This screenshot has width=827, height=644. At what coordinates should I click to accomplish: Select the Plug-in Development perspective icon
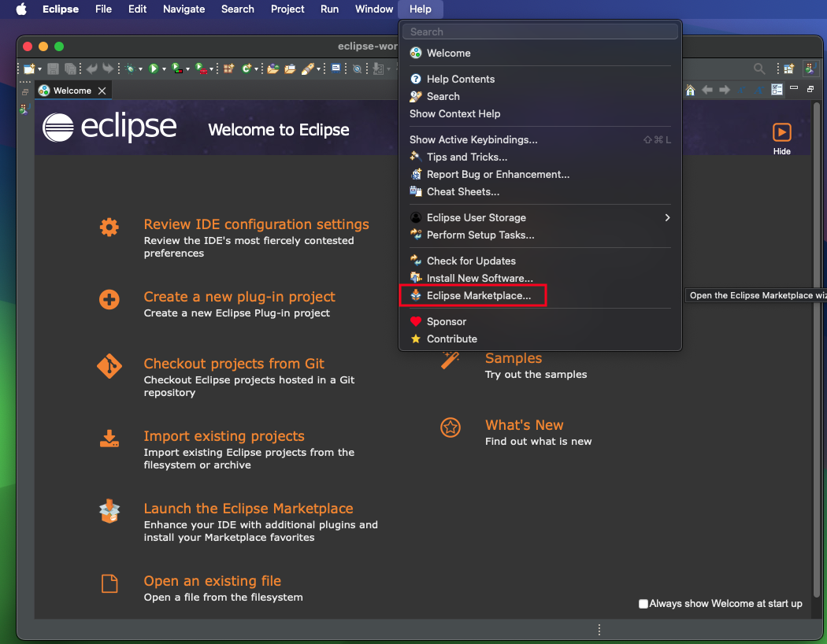(810, 68)
